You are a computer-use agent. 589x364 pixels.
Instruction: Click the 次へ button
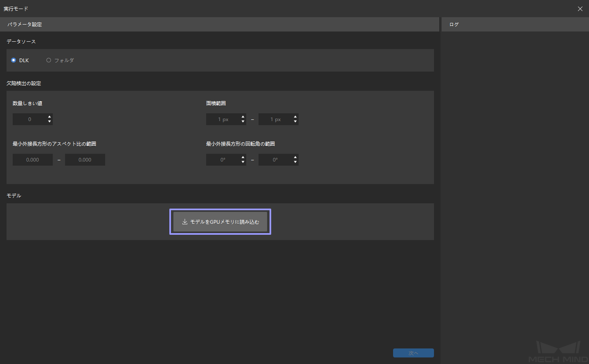(x=414, y=353)
